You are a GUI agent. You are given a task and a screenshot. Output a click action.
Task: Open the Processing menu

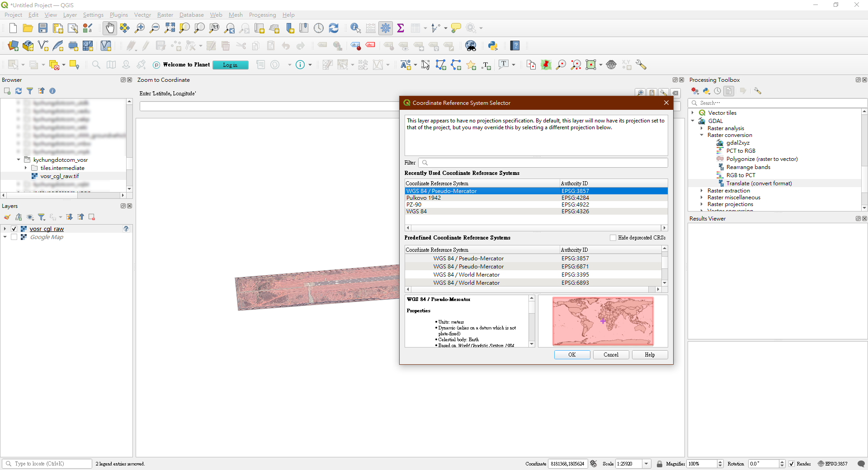click(x=262, y=15)
